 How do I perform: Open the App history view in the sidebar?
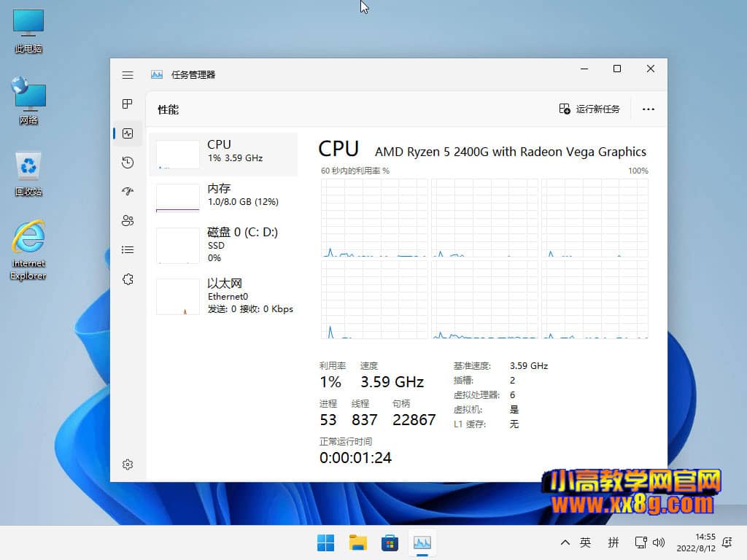coord(128,163)
